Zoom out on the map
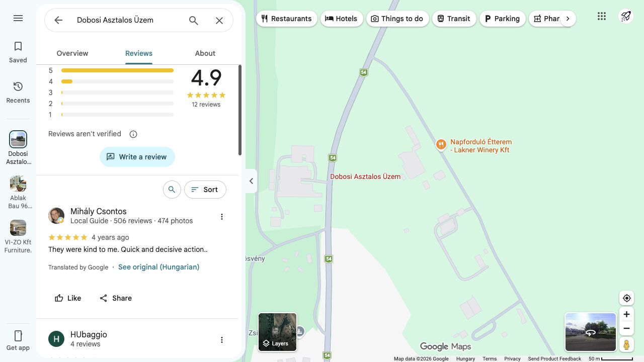 (x=626, y=328)
